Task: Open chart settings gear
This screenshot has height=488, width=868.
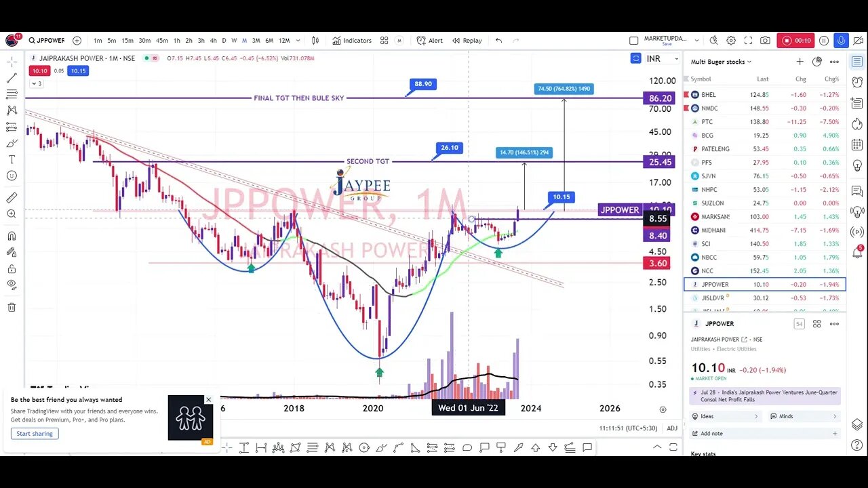Action: (731, 41)
